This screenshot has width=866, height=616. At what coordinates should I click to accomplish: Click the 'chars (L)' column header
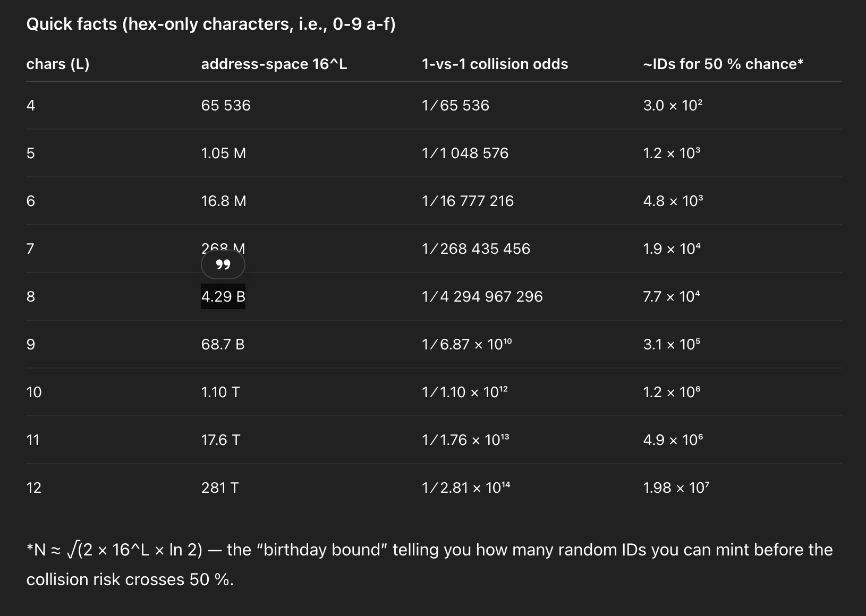[58, 64]
